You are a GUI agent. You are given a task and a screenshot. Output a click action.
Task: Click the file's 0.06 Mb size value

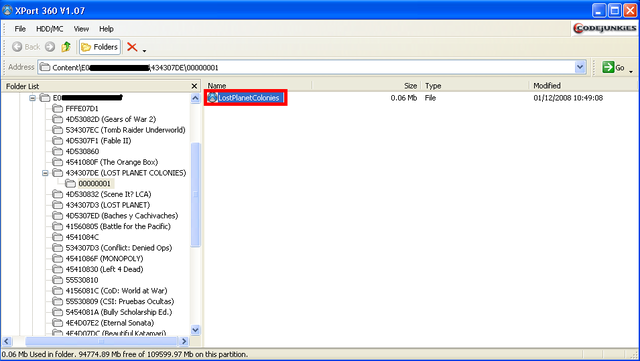[x=404, y=98]
